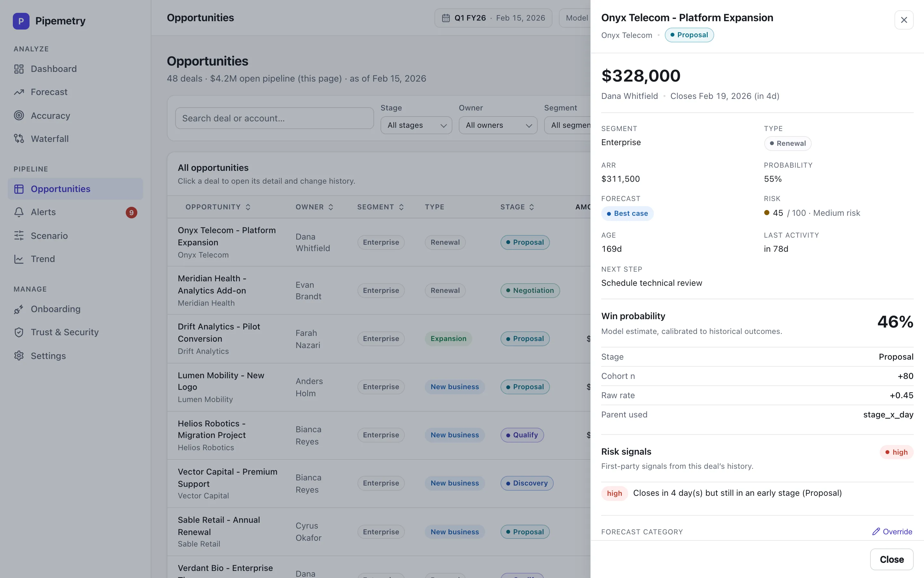Sort by Stage column arrows
The width and height of the screenshot is (924, 578).
[532, 207]
